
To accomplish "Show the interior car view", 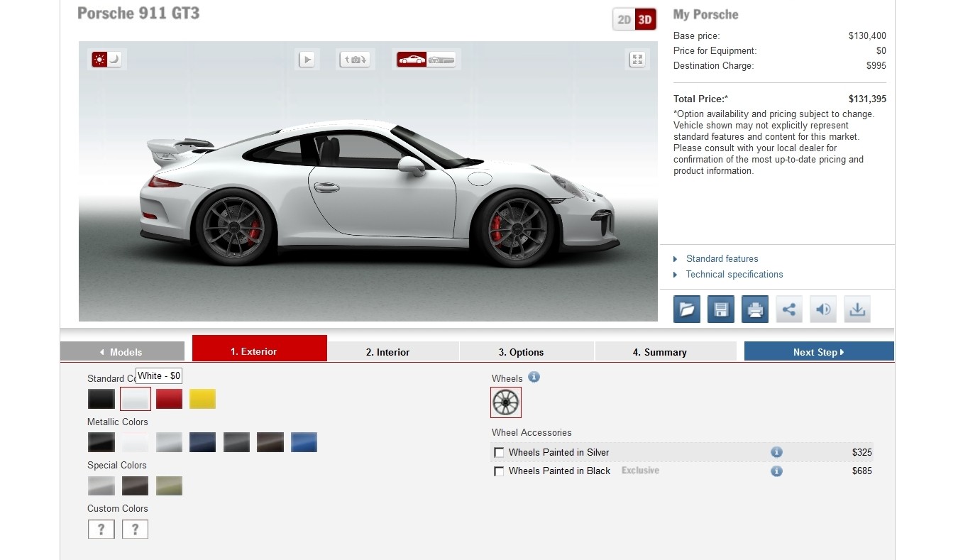I will point(441,60).
